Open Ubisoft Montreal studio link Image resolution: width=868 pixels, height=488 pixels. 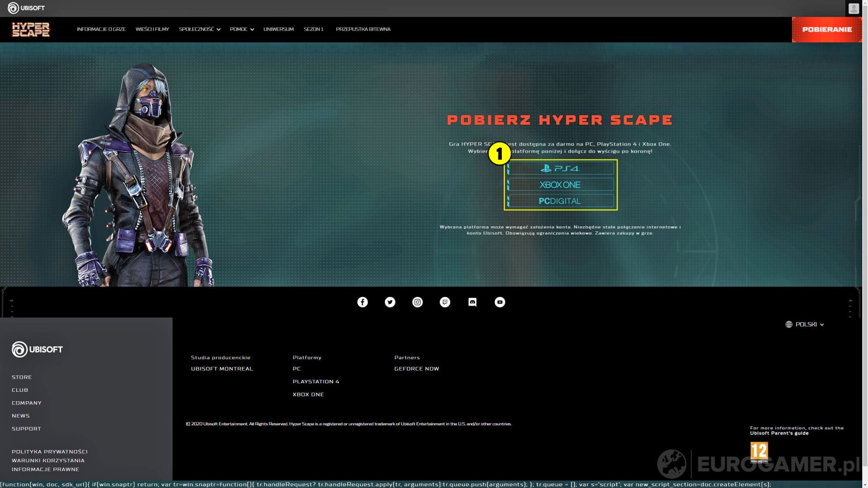(222, 369)
